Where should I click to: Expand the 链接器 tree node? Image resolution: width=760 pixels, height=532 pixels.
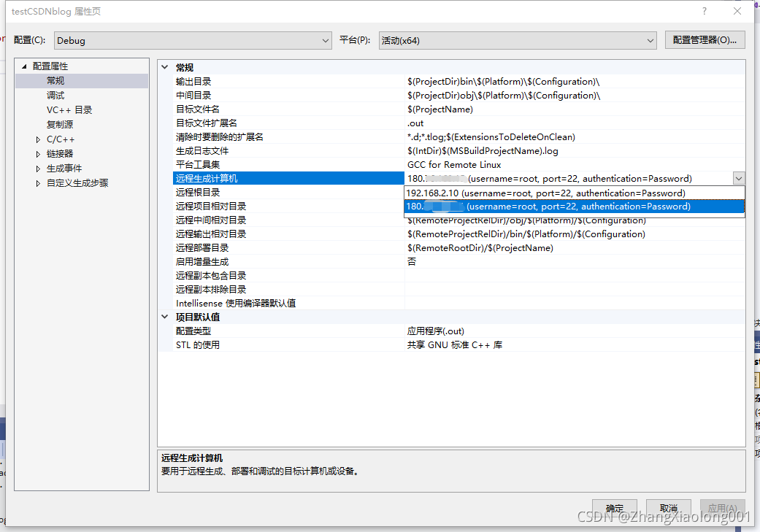coord(38,154)
